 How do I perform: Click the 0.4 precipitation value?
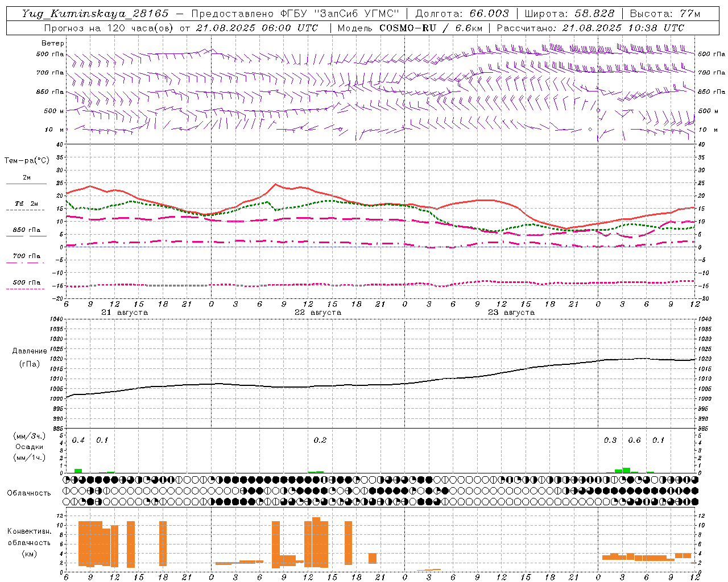[78, 440]
